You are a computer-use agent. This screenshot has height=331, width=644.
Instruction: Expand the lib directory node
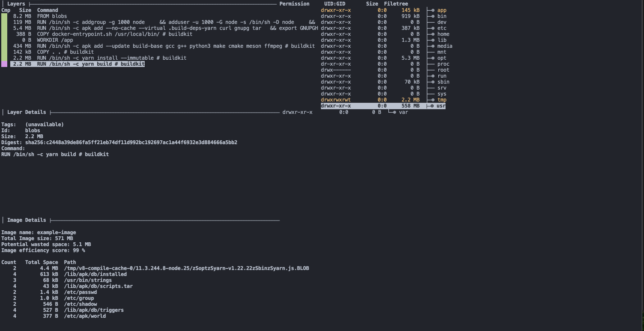(x=433, y=40)
